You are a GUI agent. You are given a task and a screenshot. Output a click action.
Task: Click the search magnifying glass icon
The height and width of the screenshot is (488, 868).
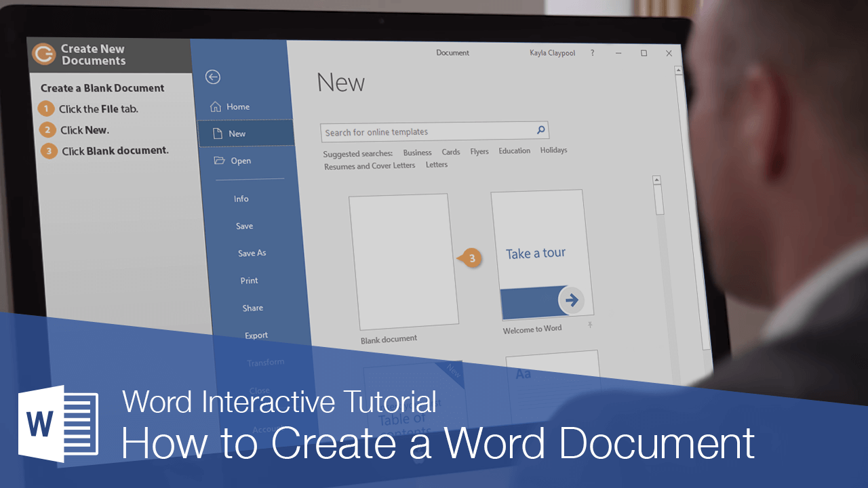(540, 129)
